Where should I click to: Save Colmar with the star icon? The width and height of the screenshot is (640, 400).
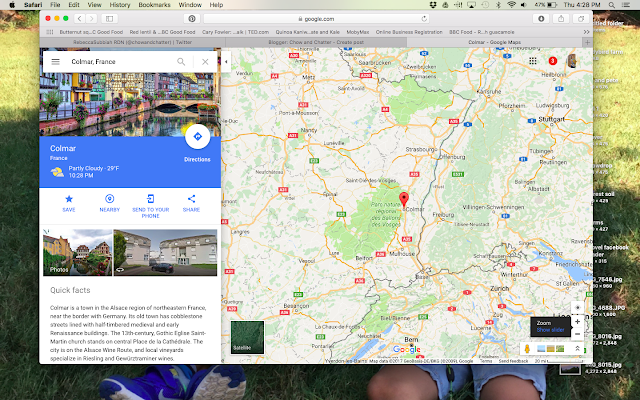(69, 199)
